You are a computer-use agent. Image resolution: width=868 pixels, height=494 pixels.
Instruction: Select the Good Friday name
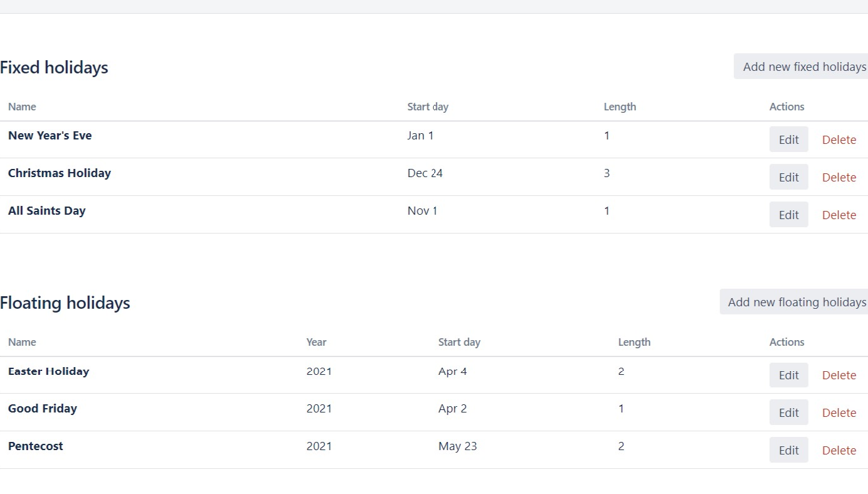(42, 409)
